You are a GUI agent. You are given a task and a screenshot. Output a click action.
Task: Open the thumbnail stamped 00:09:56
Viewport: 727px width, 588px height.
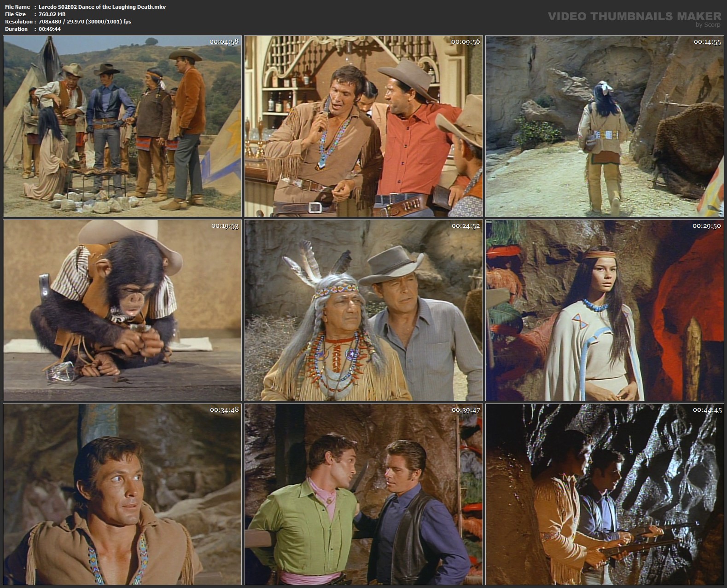coord(363,126)
